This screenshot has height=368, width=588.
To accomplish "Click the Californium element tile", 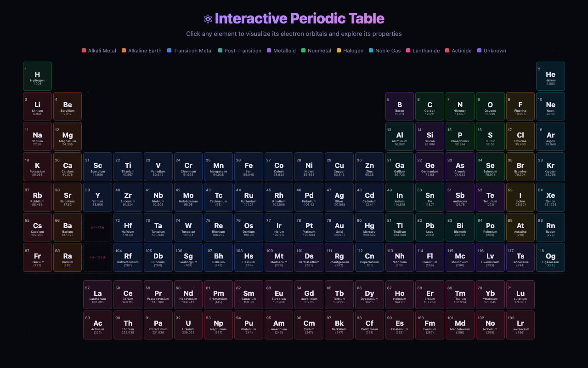I will (x=369, y=325).
